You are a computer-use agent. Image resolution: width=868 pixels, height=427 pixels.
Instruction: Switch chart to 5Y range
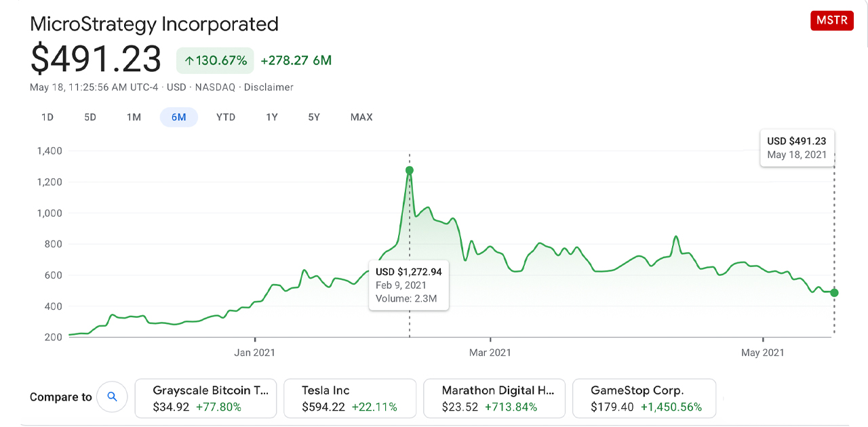314,117
